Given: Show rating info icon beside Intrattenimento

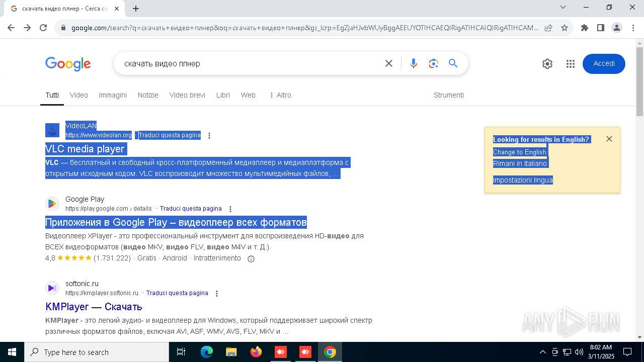Looking at the screenshot, I should pyautogui.click(x=251, y=259).
